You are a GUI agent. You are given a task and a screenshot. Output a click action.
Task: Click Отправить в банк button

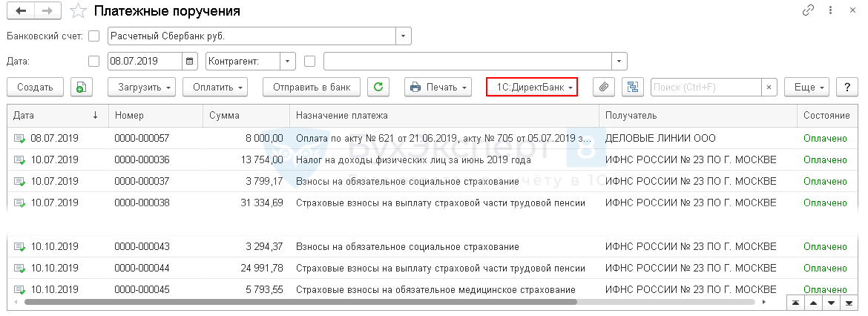(312, 88)
